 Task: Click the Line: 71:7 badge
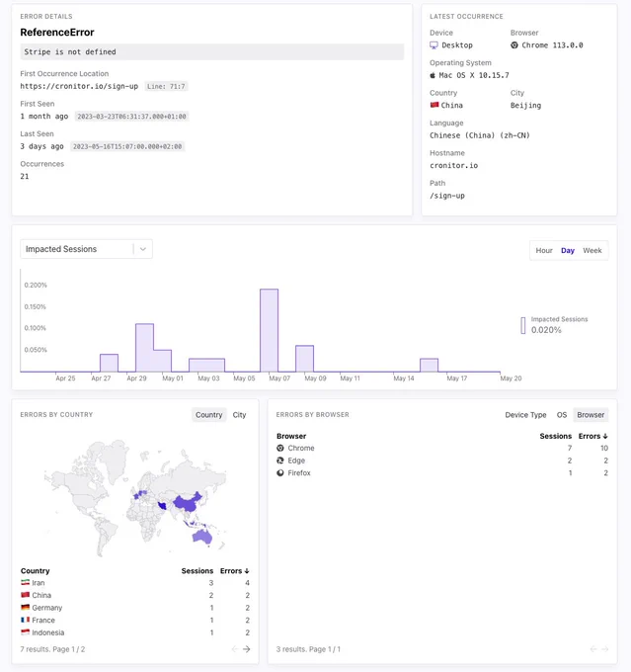tap(166, 86)
